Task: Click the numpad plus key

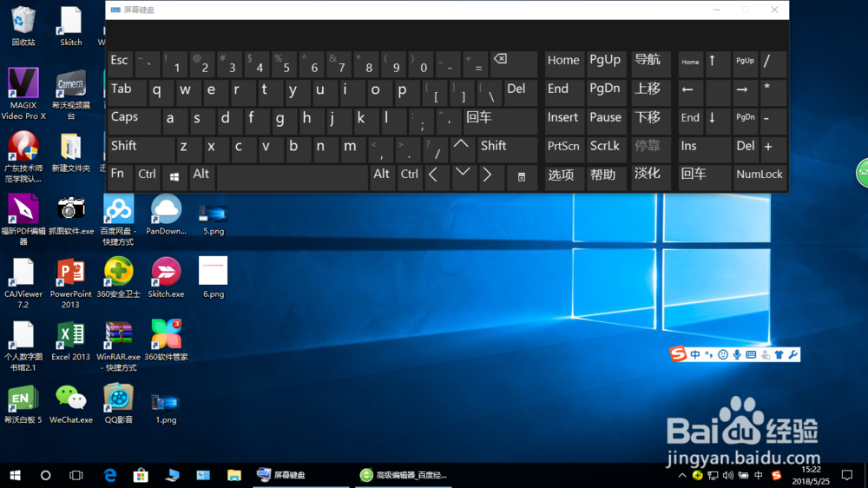Action: pyautogui.click(x=773, y=149)
